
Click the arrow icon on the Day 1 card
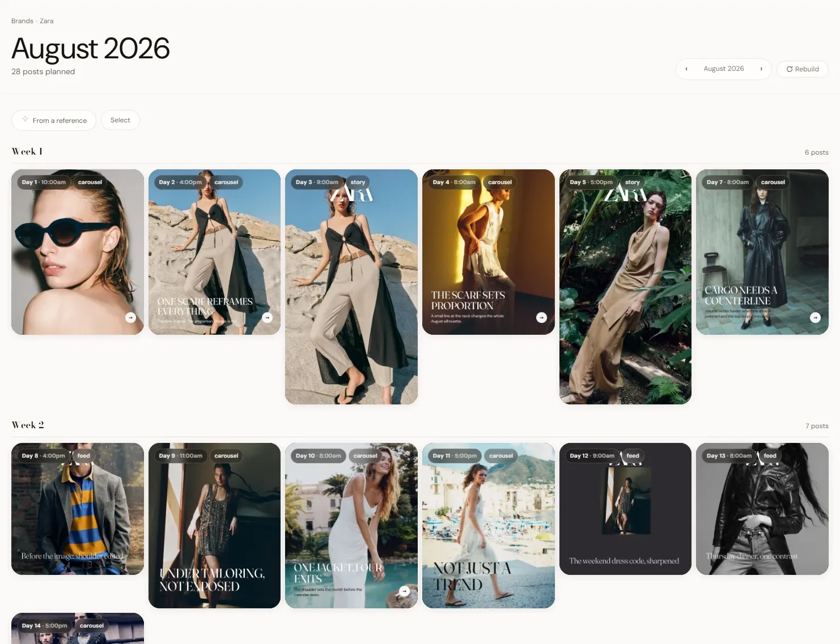coord(130,318)
